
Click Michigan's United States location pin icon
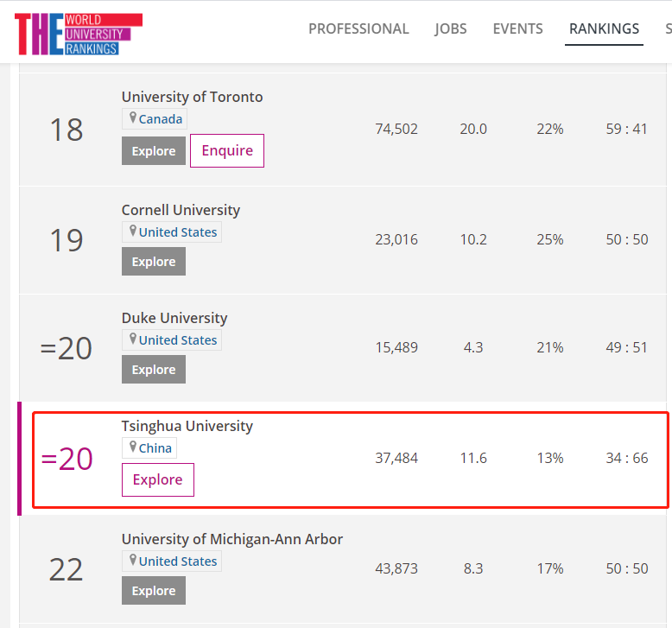coord(133,561)
